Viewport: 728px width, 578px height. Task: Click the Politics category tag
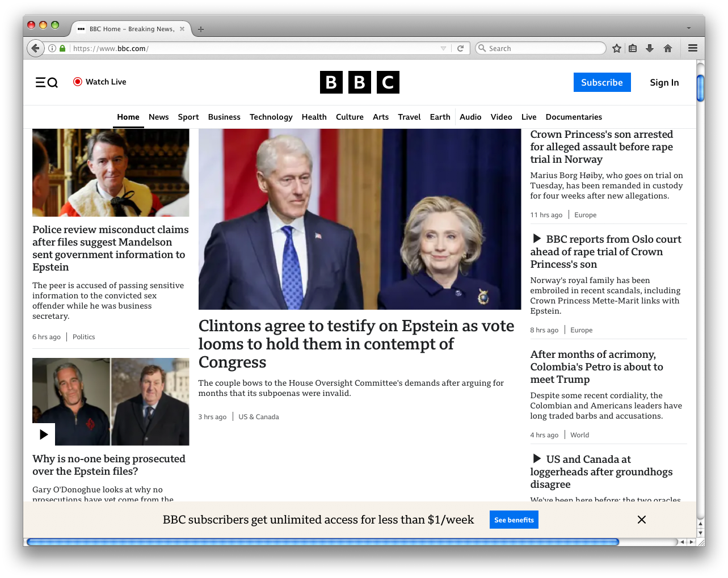pos(84,337)
